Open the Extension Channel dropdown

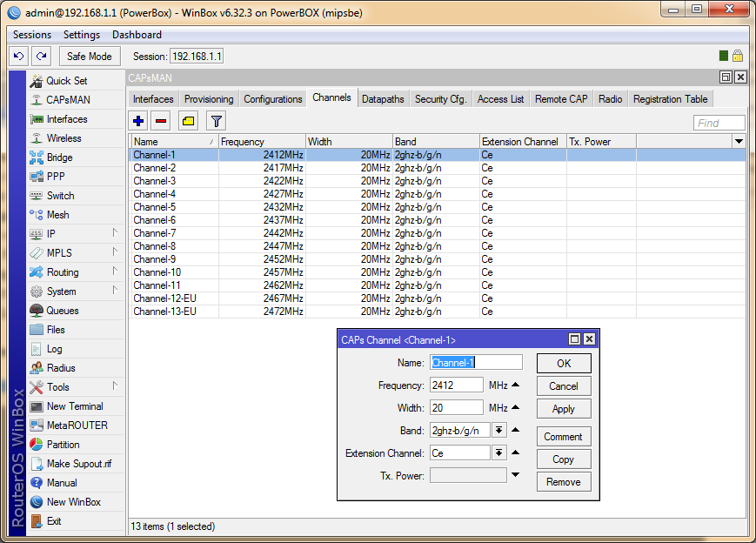point(499,452)
